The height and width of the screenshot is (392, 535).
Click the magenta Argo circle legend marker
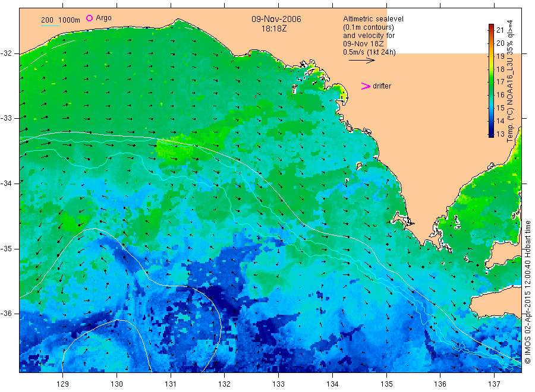coord(89,18)
